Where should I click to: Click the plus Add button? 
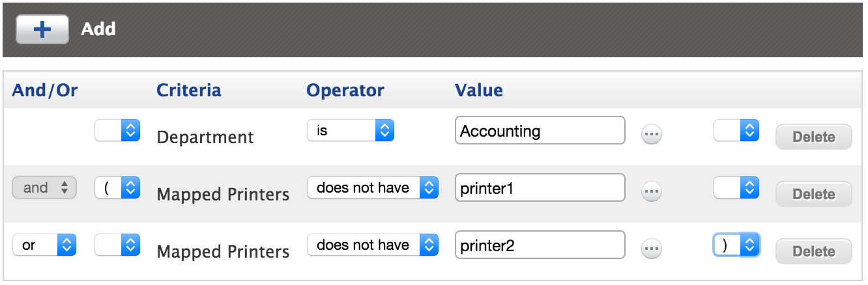[42, 29]
